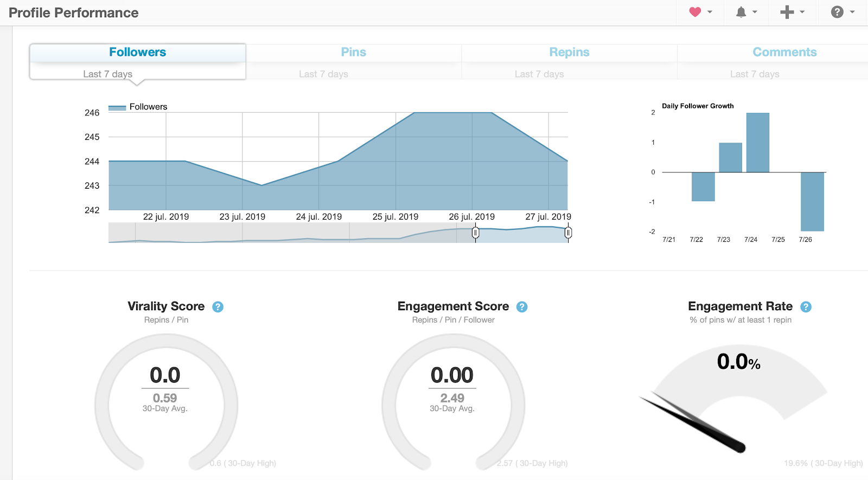The height and width of the screenshot is (480, 868).
Task: Expand dropdown arrow beside help icon
Action: [852, 12]
